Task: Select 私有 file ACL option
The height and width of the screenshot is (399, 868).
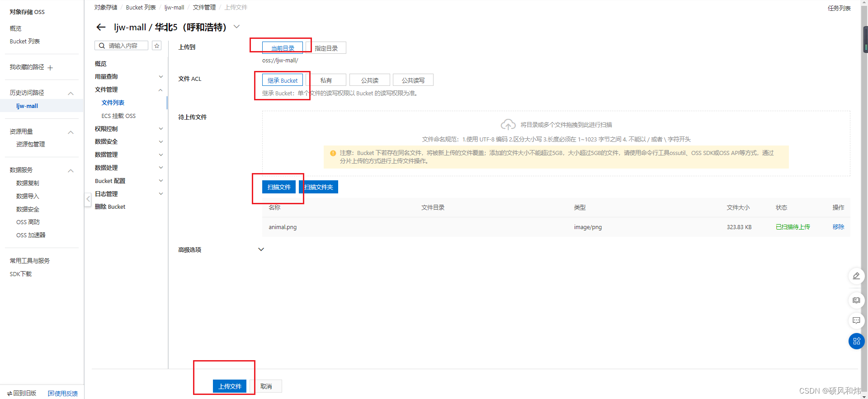Action: (x=326, y=80)
